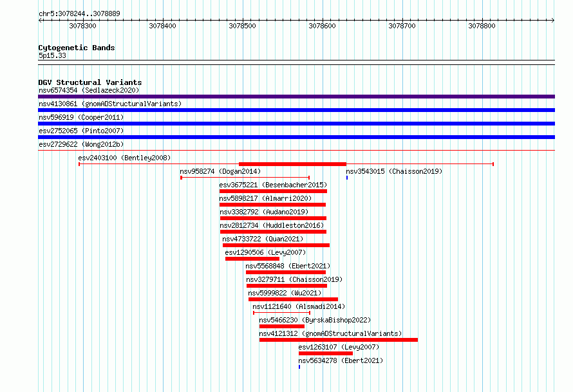573x392 pixels.
Task: Open the nsv596919 (Cooper2011) variant
Action: click(x=81, y=117)
